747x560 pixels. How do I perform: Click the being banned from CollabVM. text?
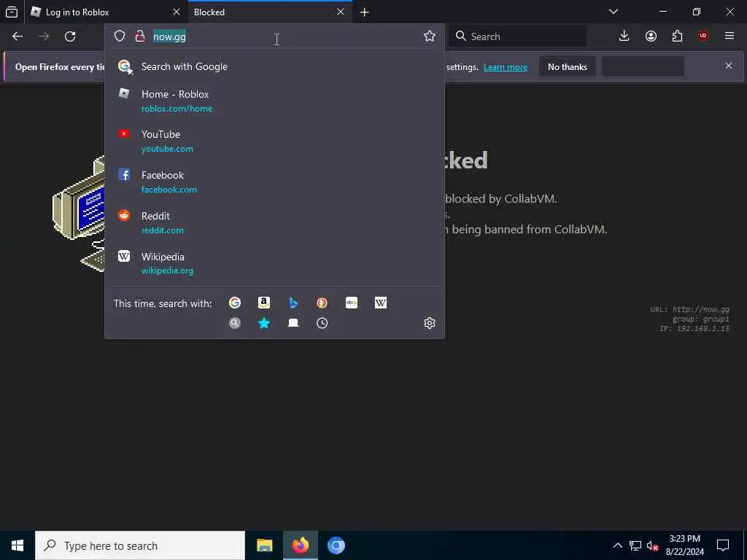click(530, 229)
